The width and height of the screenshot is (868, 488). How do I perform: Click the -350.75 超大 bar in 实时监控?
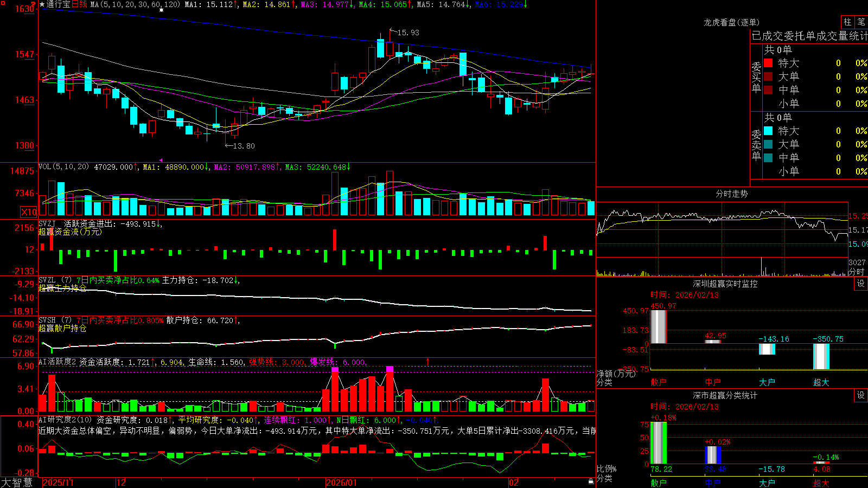[x=821, y=357]
